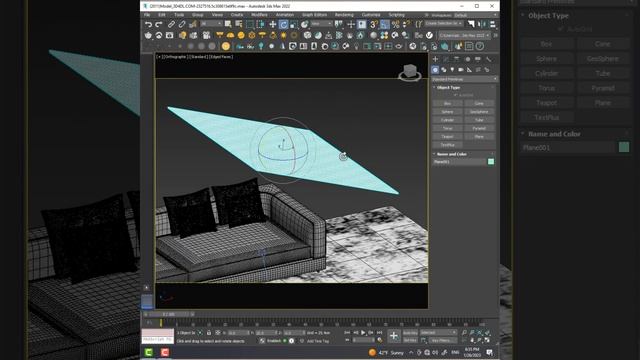Image resolution: width=640 pixels, height=360 pixels.
Task: Click the Box primitive button
Action: pos(447,103)
